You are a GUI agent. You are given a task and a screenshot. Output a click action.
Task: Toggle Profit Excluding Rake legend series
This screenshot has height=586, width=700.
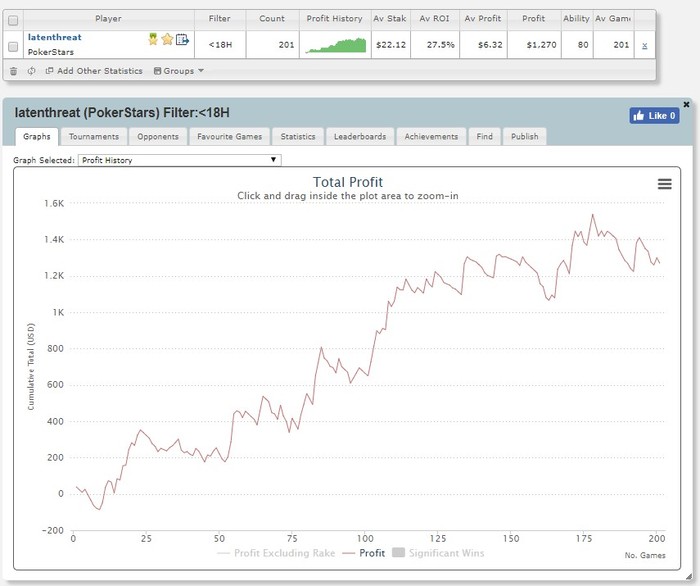click(276, 553)
